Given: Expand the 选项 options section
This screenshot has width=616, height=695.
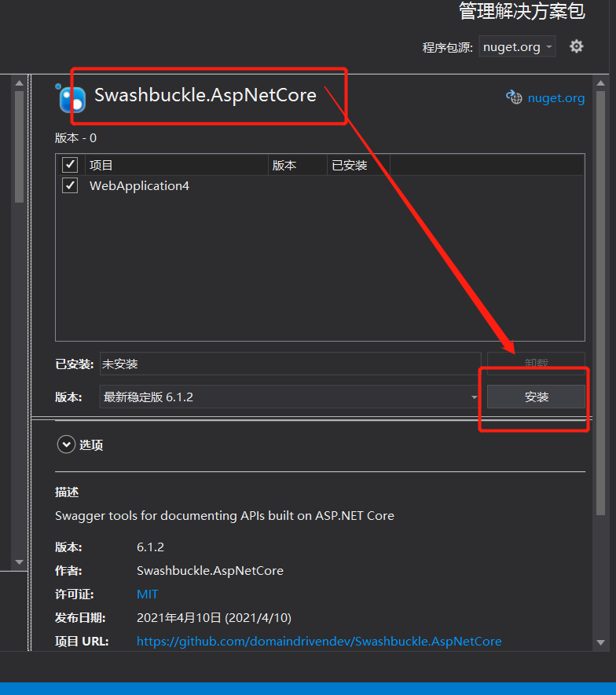Looking at the screenshot, I should coord(66,444).
